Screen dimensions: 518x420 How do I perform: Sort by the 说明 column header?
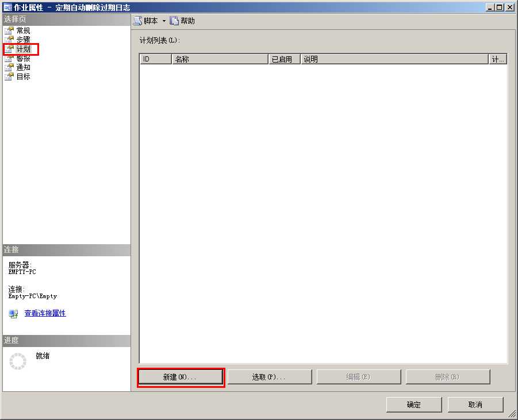pos(394,59)
